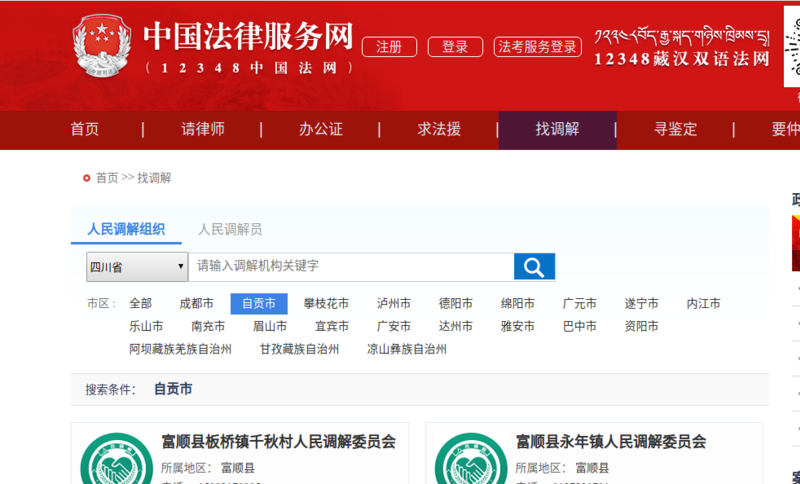
Task: Select 宜宾市 city filter
Action: (332, 326)
